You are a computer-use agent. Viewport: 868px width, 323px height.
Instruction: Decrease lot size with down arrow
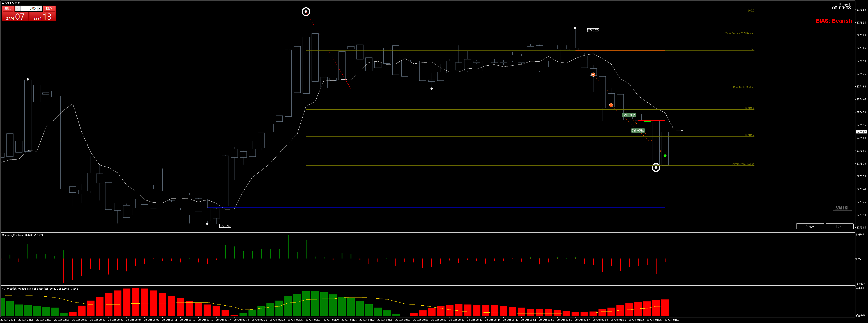point(18,8)
